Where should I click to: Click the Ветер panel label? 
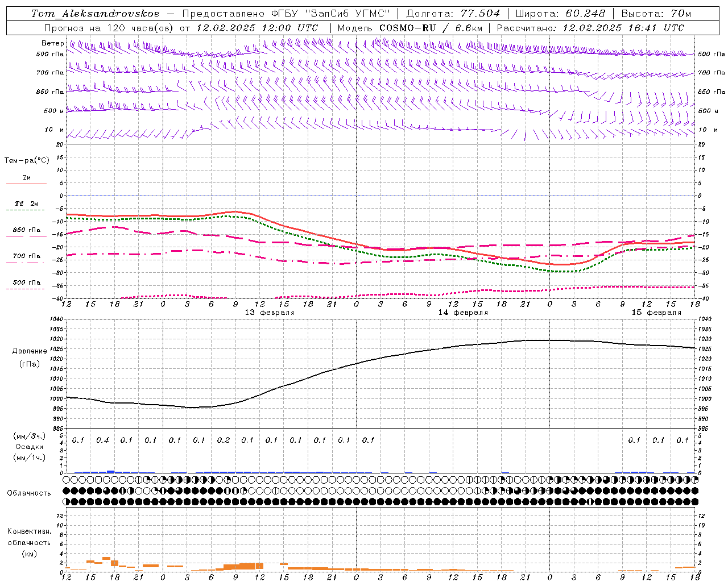tap(53, 43)
